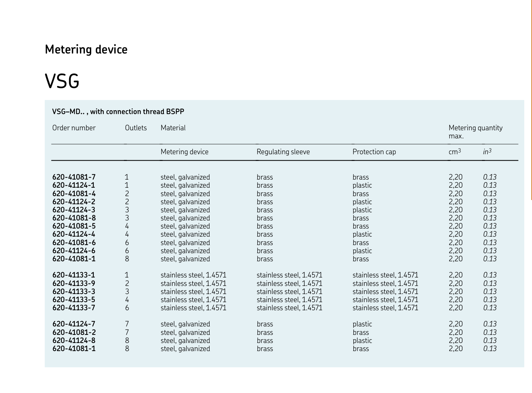
Task: Click order number 620-41124-8
Action: pos(74,341)
